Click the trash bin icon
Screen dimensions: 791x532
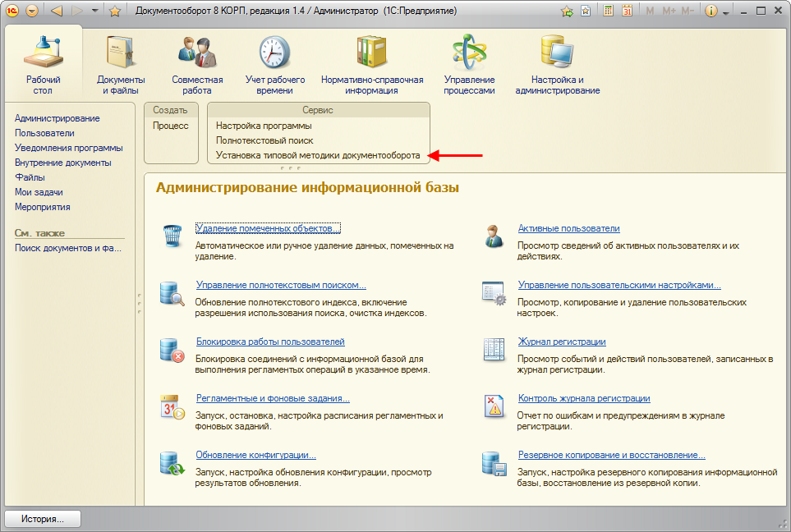point(172,236)
